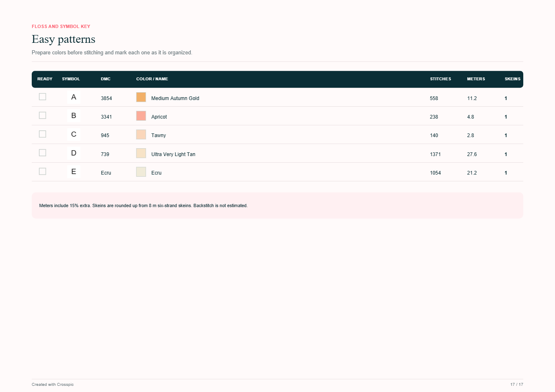The image size is (555, 392).
Task: Select the color swatch in the symbol E row
Action: [141, 172]
